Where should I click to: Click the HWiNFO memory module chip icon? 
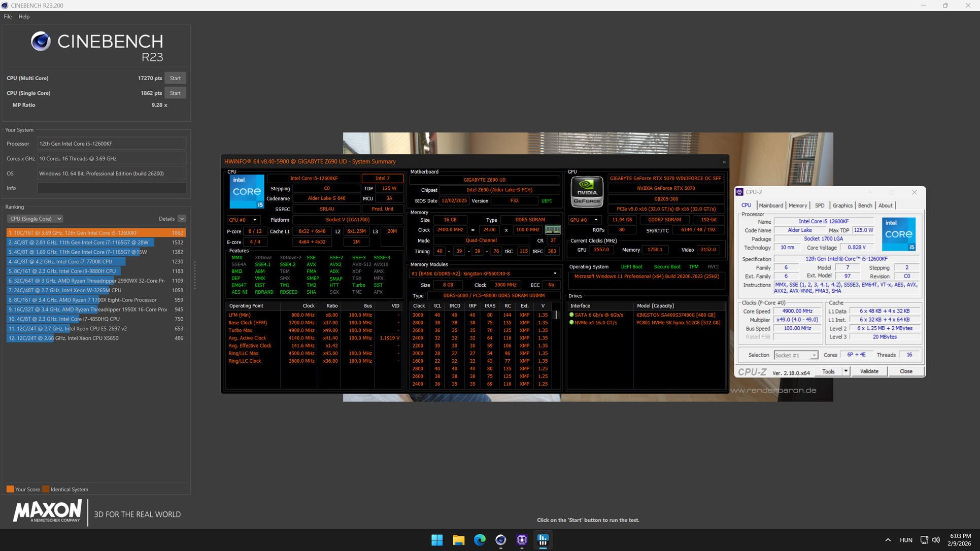coord(553,230)
